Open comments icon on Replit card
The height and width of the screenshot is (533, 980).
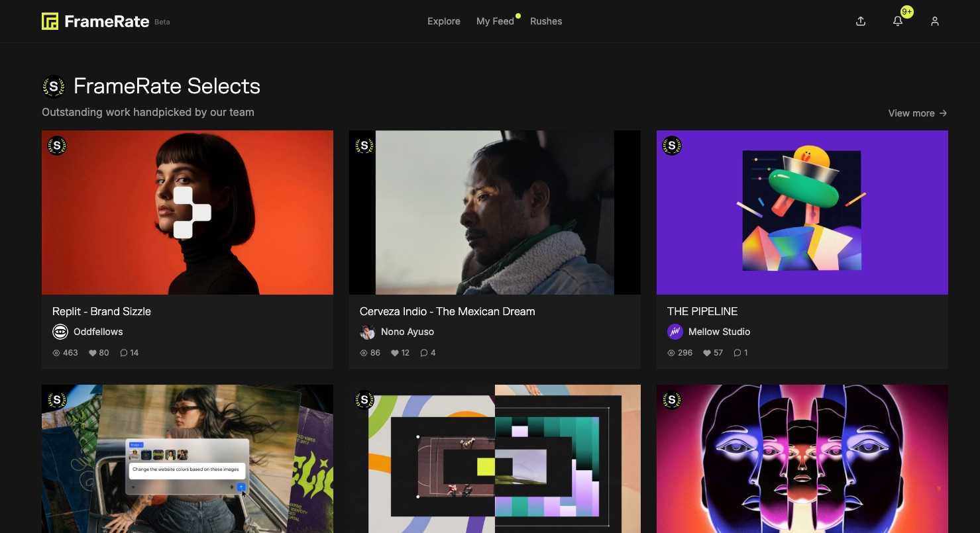point(123,353)
